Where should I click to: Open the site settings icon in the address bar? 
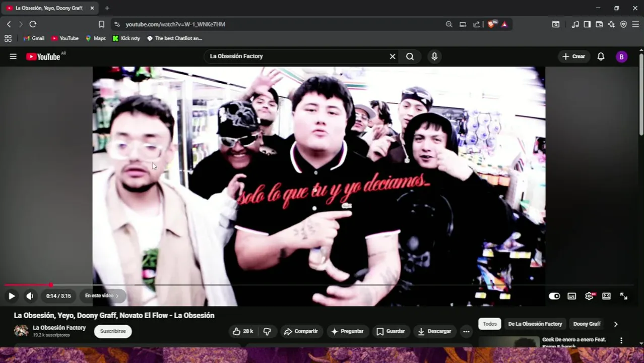(x=116, y=24)
